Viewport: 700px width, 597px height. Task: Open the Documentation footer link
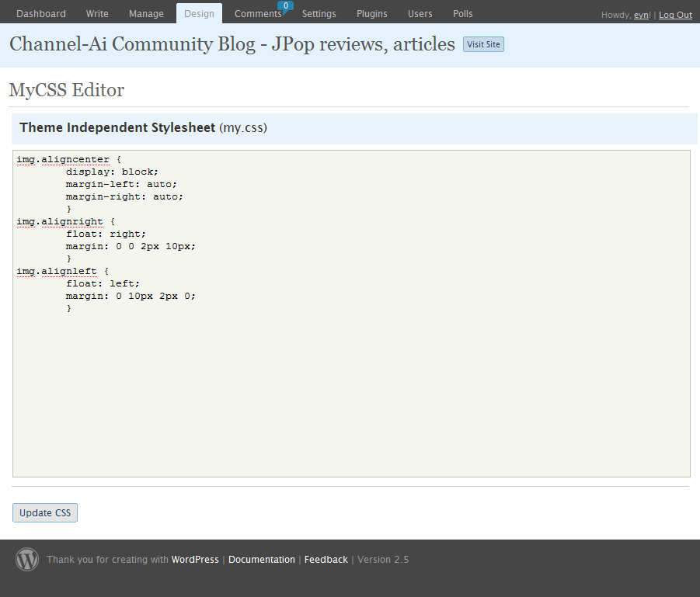[262, 560]
